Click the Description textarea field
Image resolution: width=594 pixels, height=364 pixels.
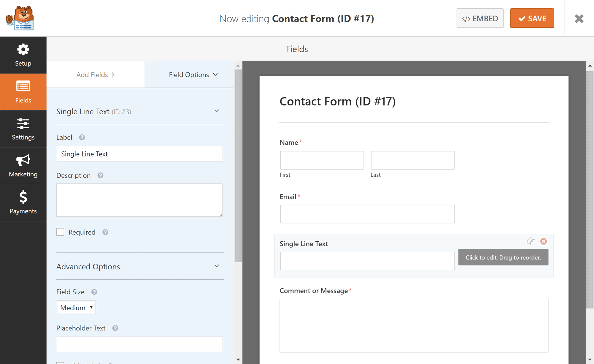(140, 200)
